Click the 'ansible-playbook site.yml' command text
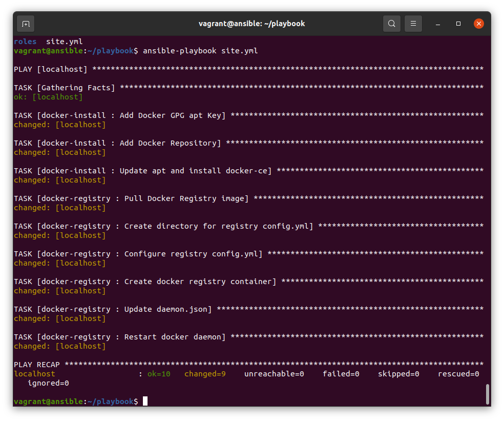 [x=200, y=51]
